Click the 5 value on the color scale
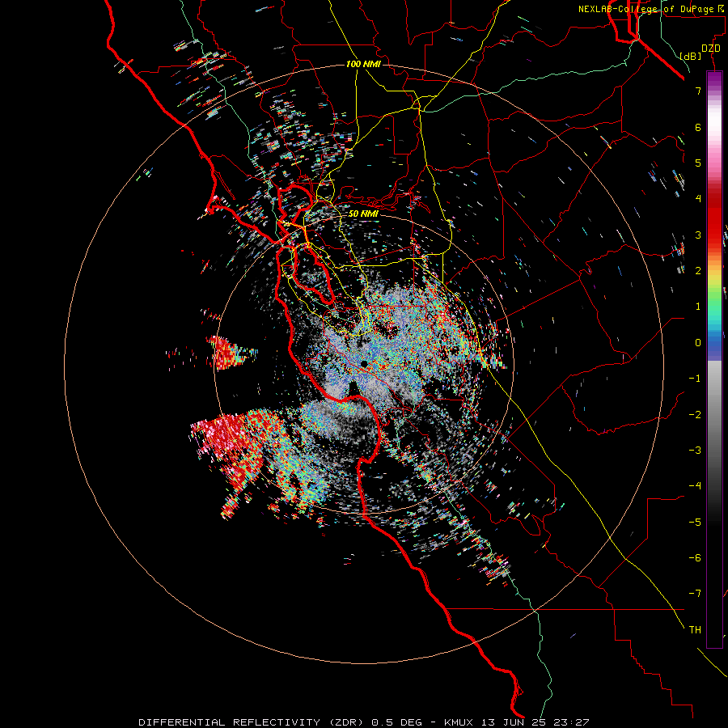Image resolution: width=728 pixels, height=728 pixels. pyautogui.click(x=698, y=163)
